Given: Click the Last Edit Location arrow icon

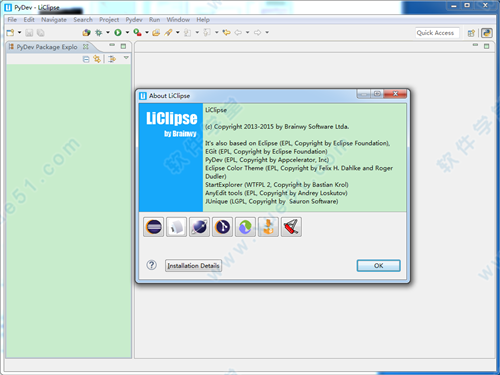Looking at the screenshot, I should point(227,32).
